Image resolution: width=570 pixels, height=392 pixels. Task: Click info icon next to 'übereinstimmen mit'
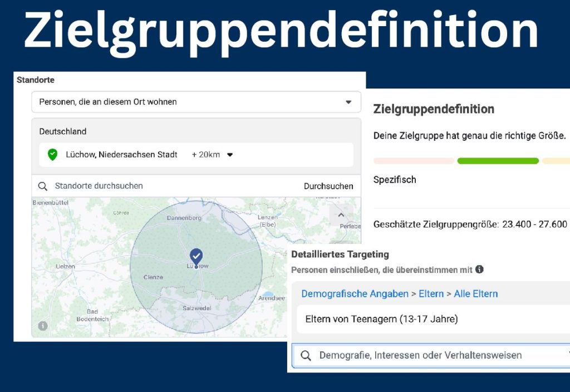pyautogui.click(x=479, y=269)
